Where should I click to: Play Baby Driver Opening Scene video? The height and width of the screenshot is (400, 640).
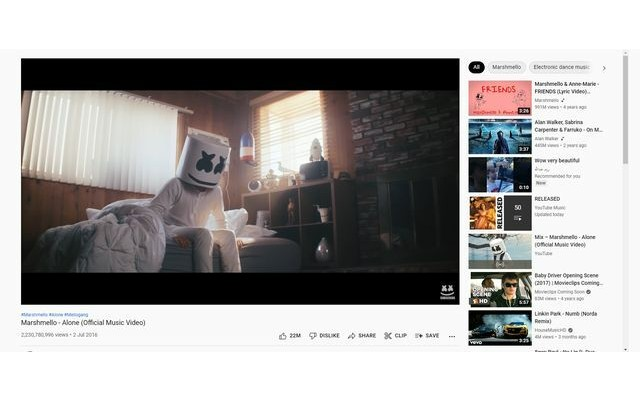(500, 289)
